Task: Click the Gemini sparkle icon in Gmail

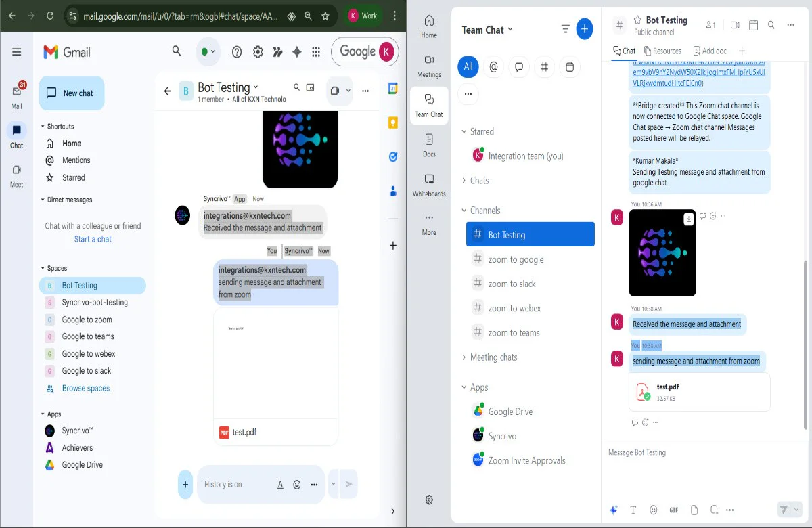Action: (x=296, y=52)
